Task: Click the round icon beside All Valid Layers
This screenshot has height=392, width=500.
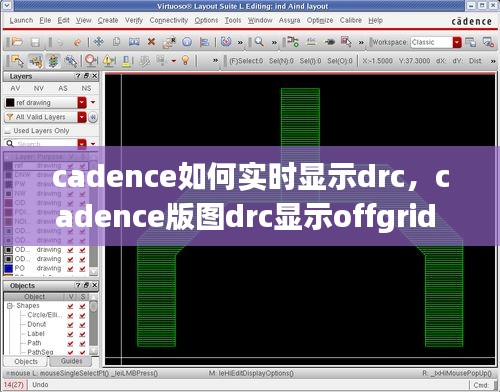Action: (93, 117)
